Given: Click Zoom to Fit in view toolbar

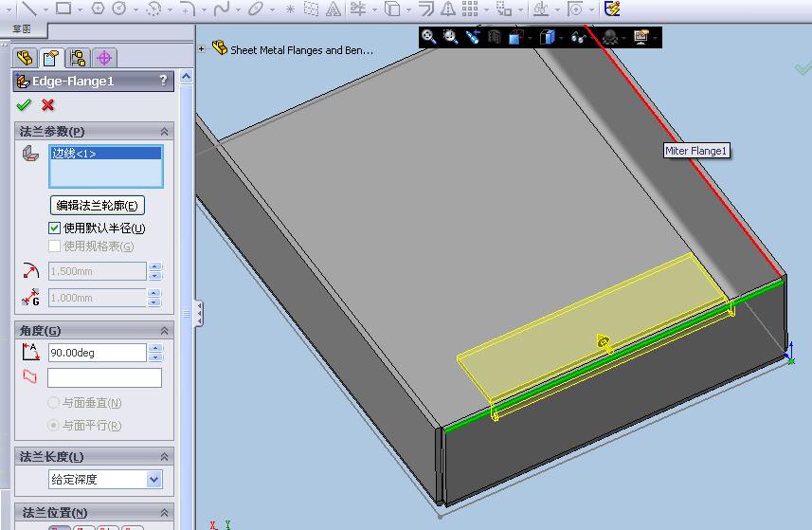Looking at the screenshot, I should [429, 37].
